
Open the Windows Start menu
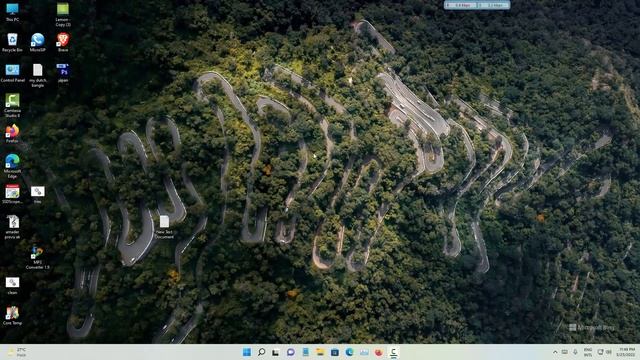pyautogui.click(x=247, y=352)
